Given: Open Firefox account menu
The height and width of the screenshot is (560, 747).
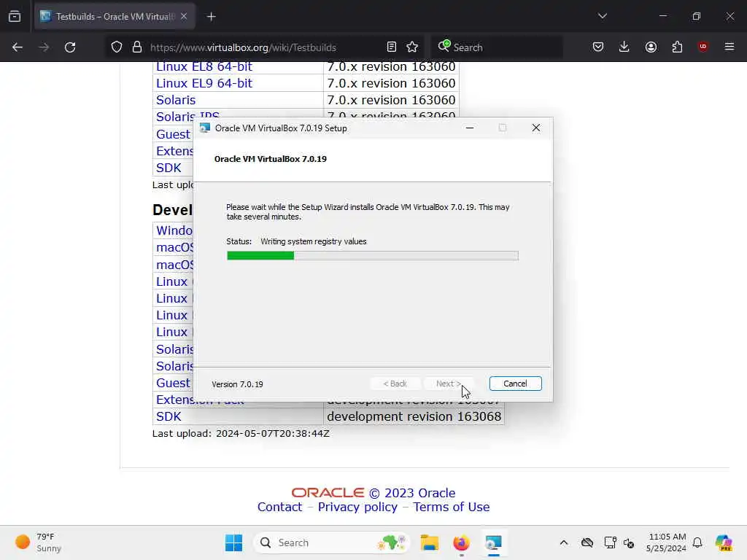Looking at the screenshot, I should pyautogui.click(x=651, y=47).
